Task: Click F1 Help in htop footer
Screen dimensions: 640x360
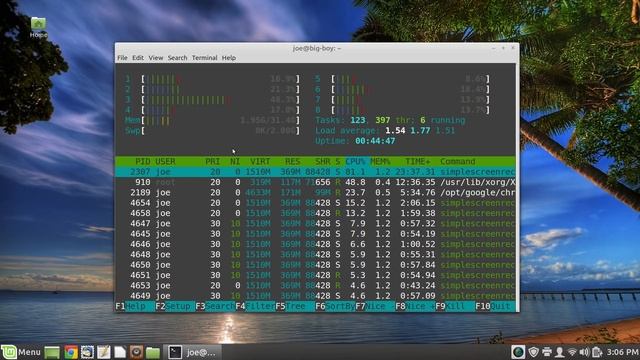Action: (135, 306)
